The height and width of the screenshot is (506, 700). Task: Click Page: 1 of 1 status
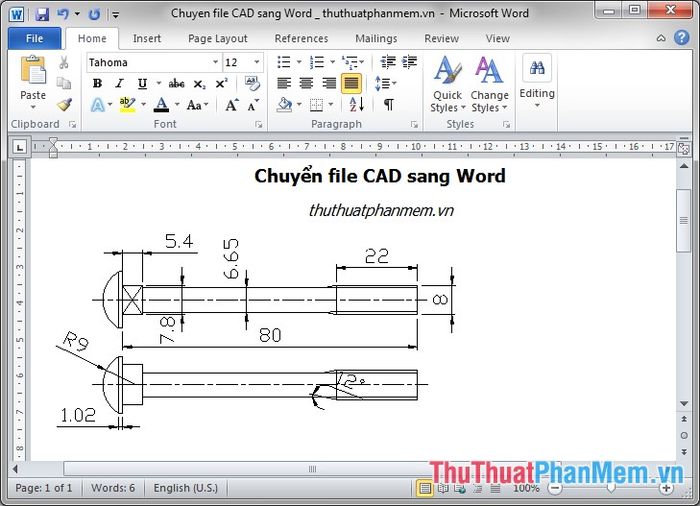pos(44,488)
